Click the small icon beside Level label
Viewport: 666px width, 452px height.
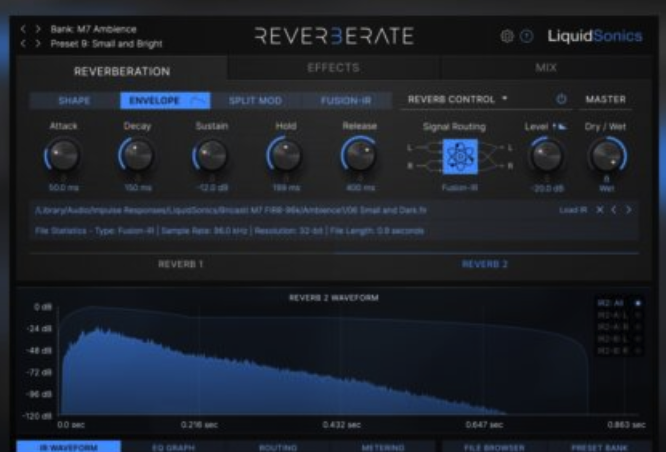coord(560,127)
